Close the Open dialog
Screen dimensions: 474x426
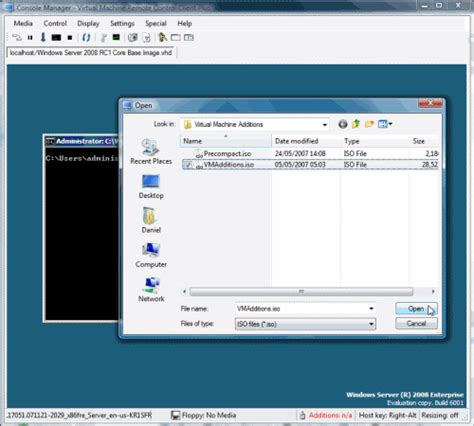(x=430, y=103)
